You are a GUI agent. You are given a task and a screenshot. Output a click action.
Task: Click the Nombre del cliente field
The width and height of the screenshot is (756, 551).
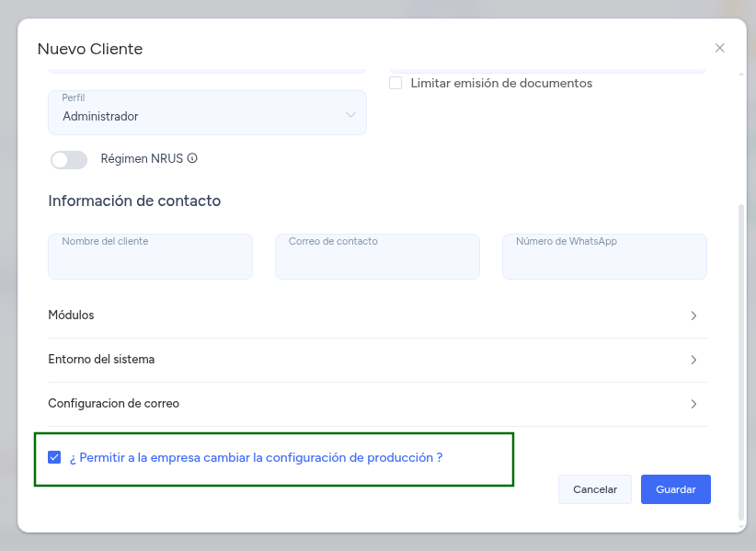pyautogui.click(x=151, y=257)
